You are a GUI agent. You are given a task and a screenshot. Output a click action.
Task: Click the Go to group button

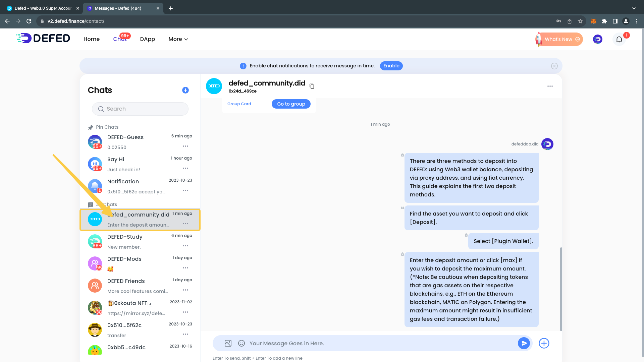[x=291, y=104]
